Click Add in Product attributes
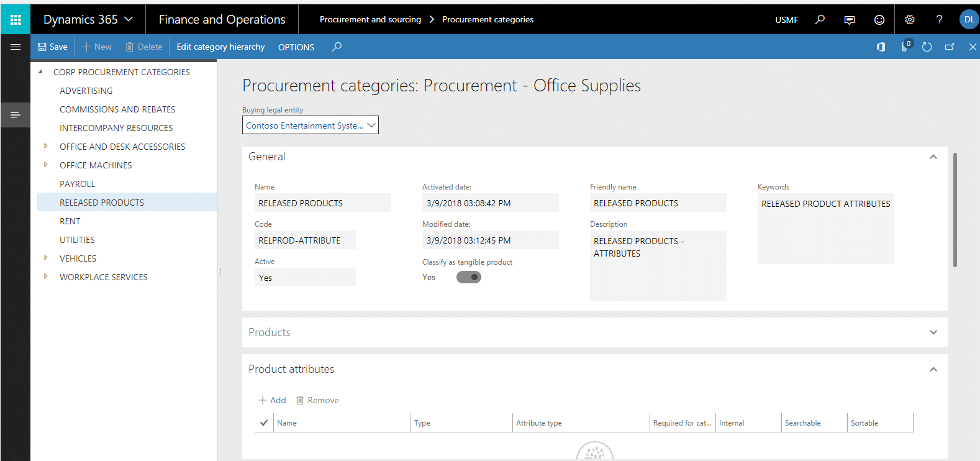 click(x=272, y=400)
